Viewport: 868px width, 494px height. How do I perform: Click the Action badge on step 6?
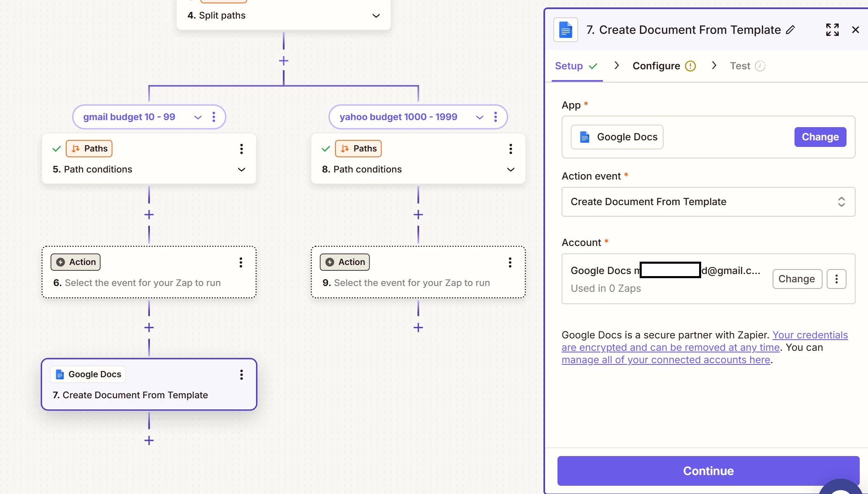76,262
